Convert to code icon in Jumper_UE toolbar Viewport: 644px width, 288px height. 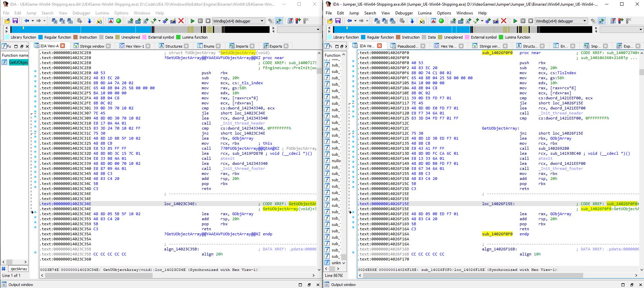tap(453, 21)
